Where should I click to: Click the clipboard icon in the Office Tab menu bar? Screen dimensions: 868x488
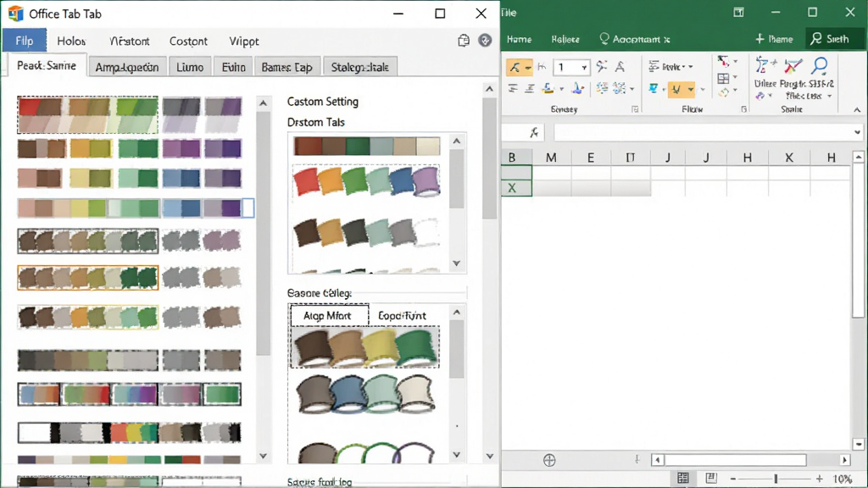tap(464, 41)
